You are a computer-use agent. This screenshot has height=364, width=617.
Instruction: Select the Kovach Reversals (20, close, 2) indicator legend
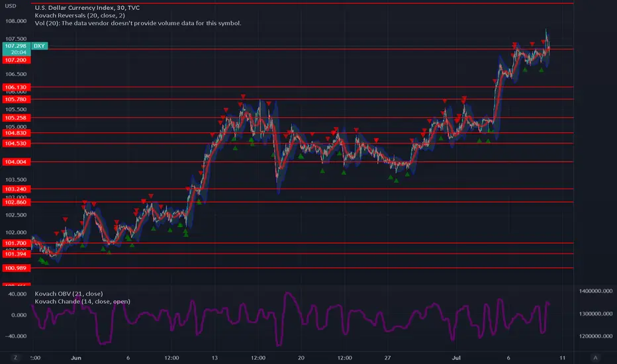(80, 15)
